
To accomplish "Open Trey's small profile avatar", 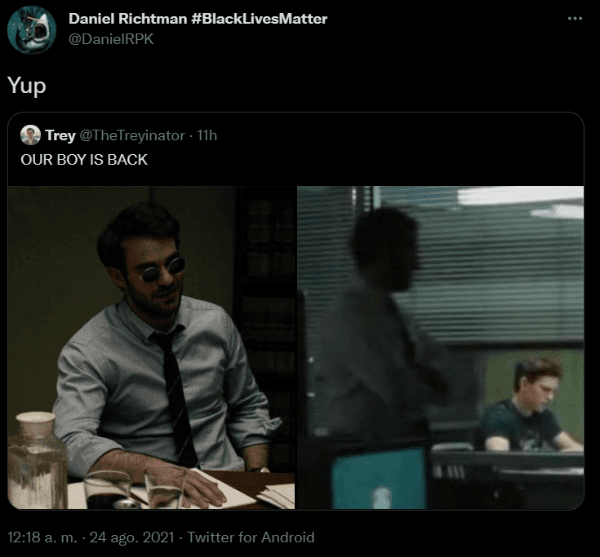I will click(x=30, y=135).
